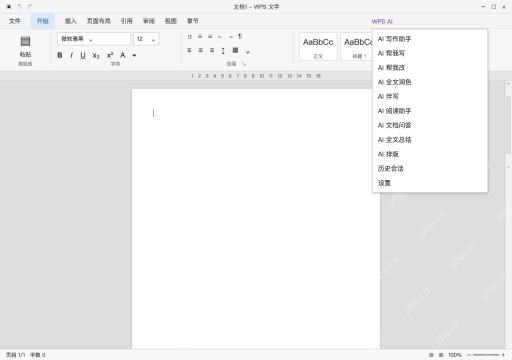
Task: Switch to the 引用 tab
Action: click(127, 21)
